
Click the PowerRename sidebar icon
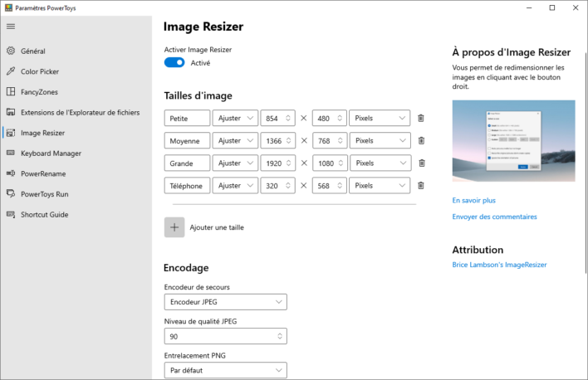[11, 173]
